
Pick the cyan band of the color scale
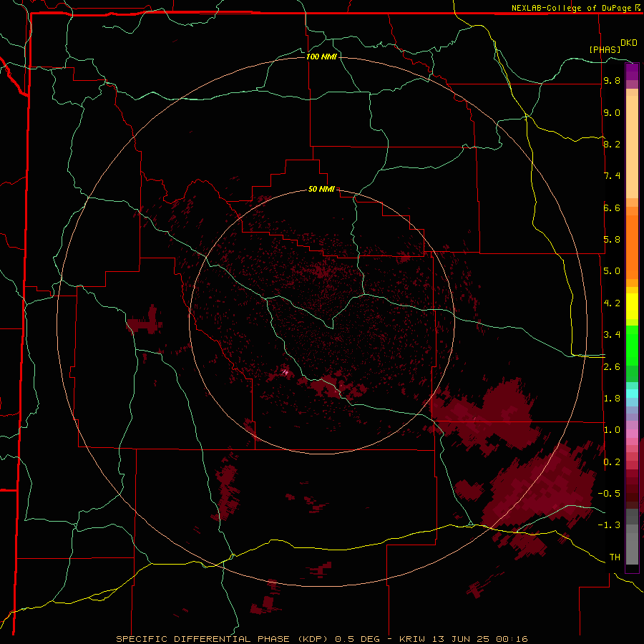coord(632,394)
